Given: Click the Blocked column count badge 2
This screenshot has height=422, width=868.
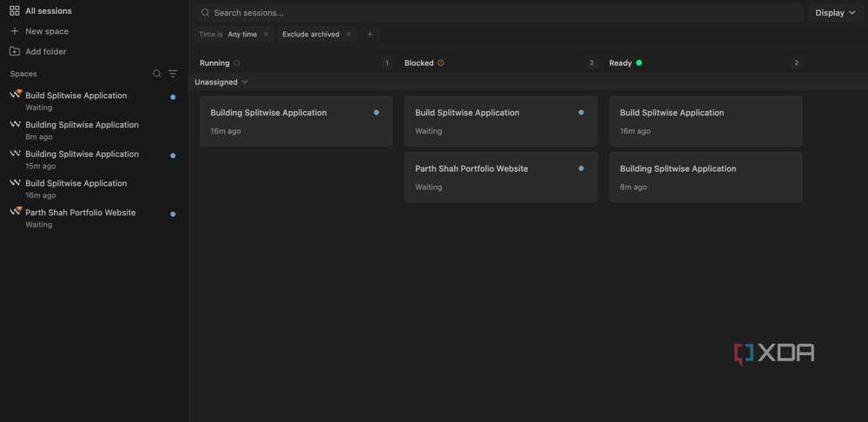Looking at the screenshot, I should (x=591, y=63).
